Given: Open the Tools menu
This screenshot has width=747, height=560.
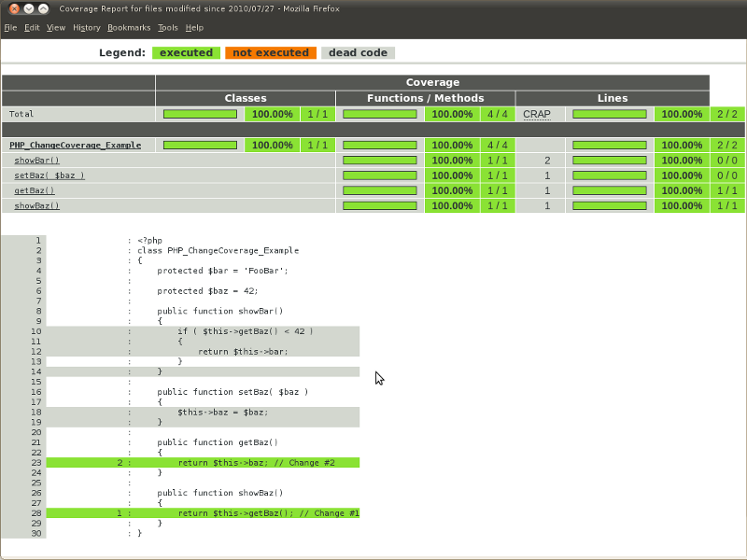Looking at the screenshot, I should [x=167, y=27].
